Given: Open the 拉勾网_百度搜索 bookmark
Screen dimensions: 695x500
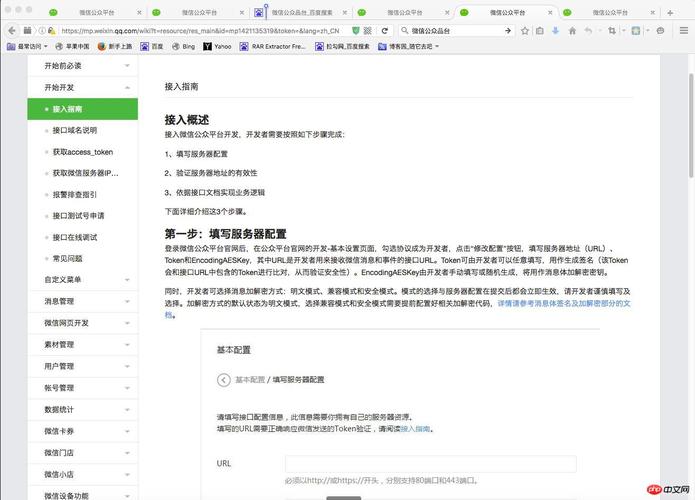Looking at the screenshot, I should point(342,46).
